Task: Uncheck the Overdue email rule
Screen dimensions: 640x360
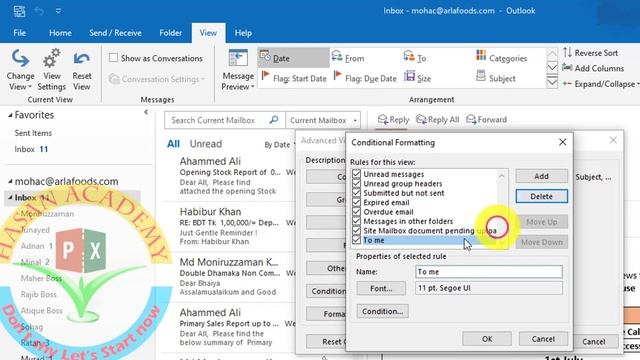Action: (x=356, y=212)
